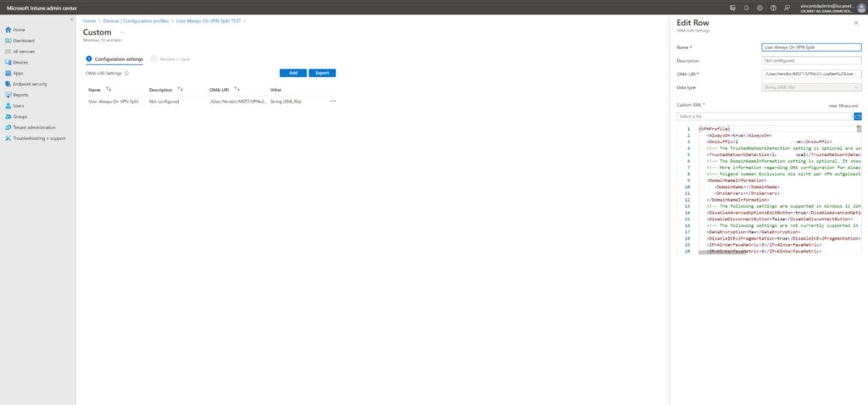Open the account avatar menu
The width and height of the screenshot is (868, 405).
click(861, 8)
